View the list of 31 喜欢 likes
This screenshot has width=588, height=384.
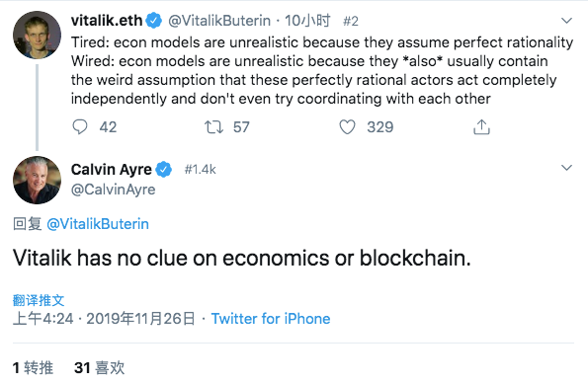(x=100, y=368)
